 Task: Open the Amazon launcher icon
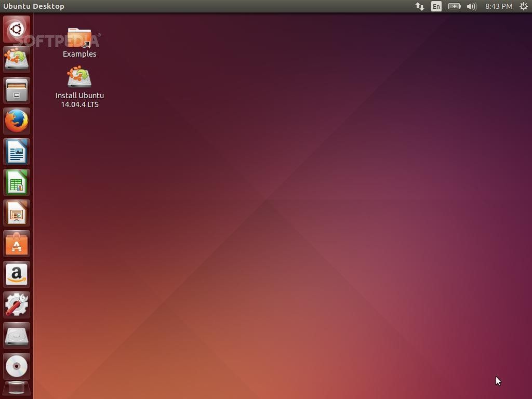point(16,274)
